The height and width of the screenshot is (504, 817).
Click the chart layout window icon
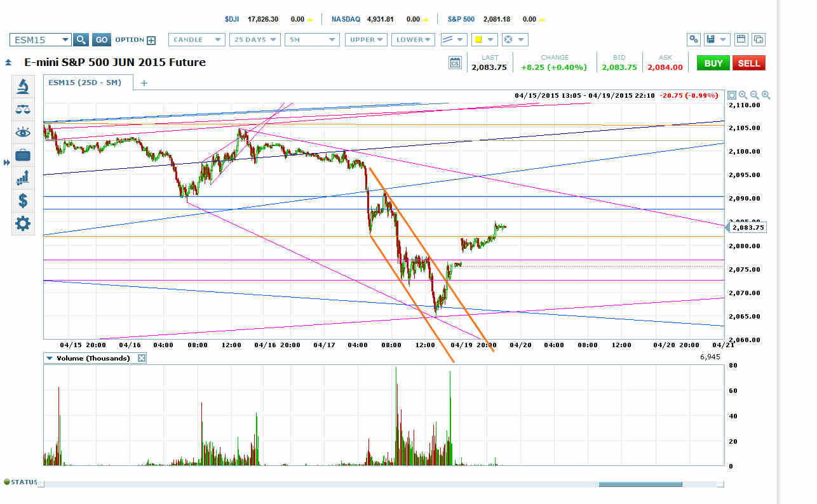point(741,39)
